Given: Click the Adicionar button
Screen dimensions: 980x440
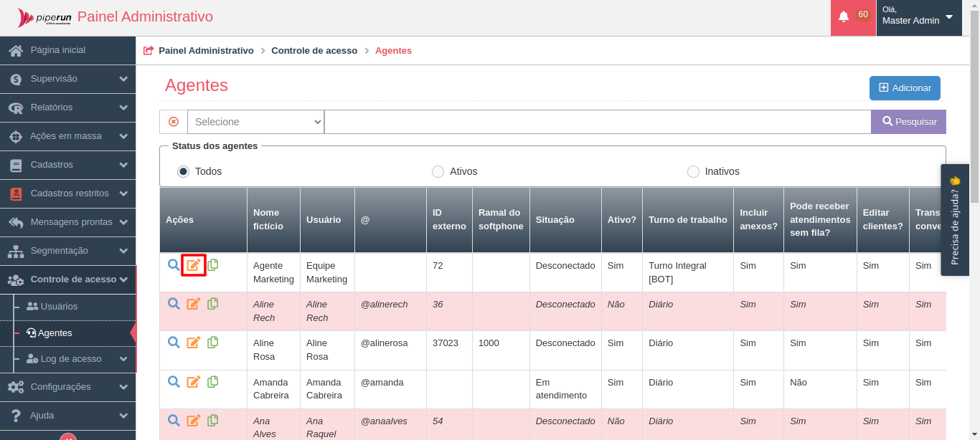Looking at the screenshot, I should [x=905, y=88].
